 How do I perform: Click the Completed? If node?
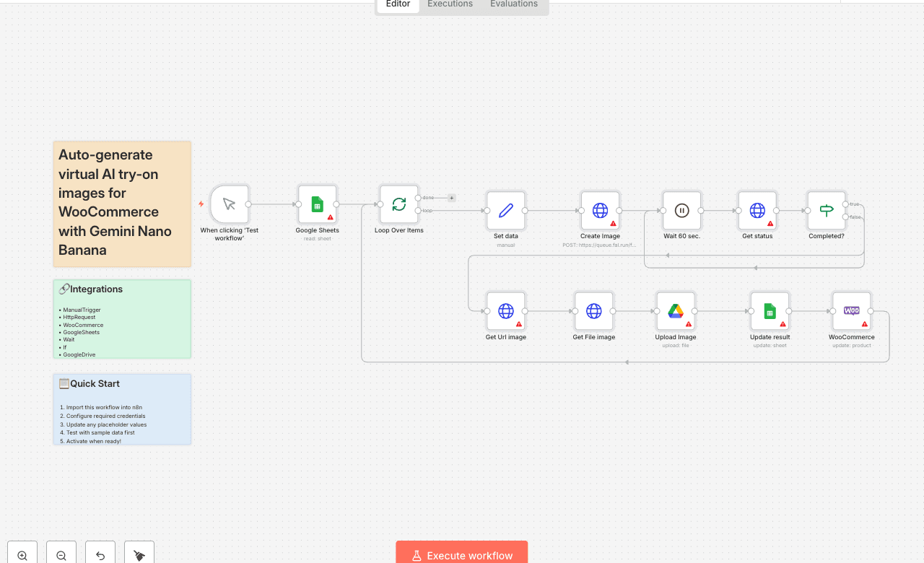826,210
